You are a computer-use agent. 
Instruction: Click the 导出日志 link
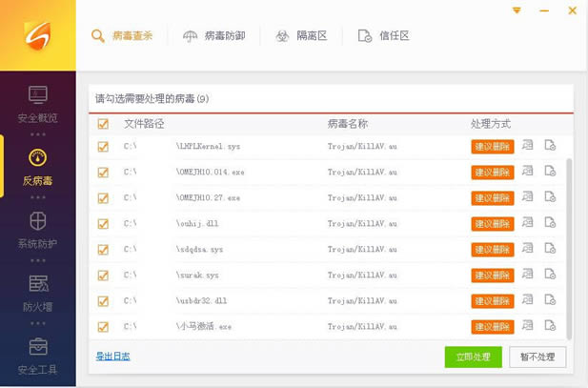point(112,357)
